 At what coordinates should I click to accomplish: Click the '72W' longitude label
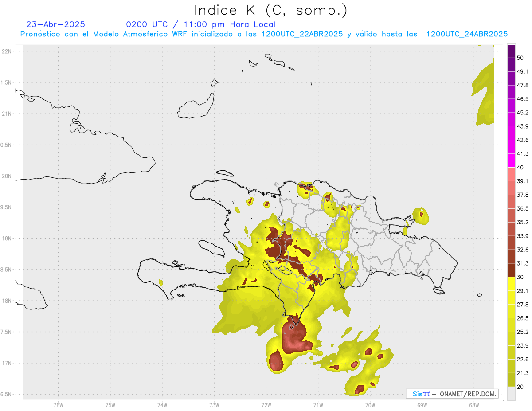click(266, 405)
